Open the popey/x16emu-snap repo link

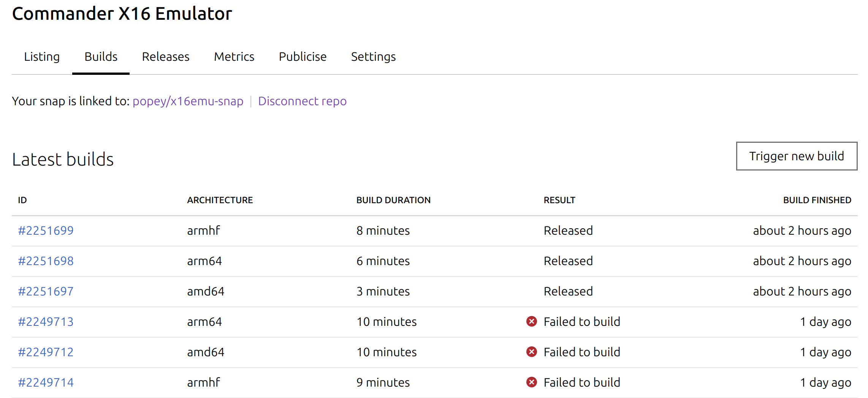point(188,101)
